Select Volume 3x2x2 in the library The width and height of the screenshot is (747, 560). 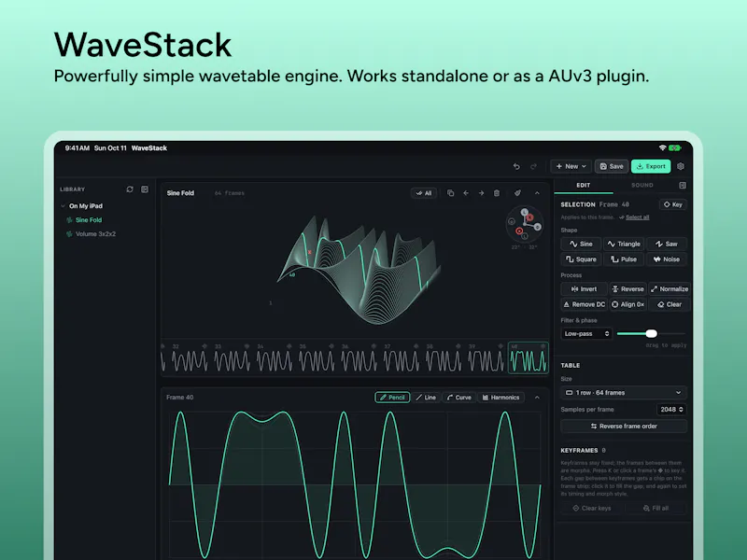click(x=95, y=234)
